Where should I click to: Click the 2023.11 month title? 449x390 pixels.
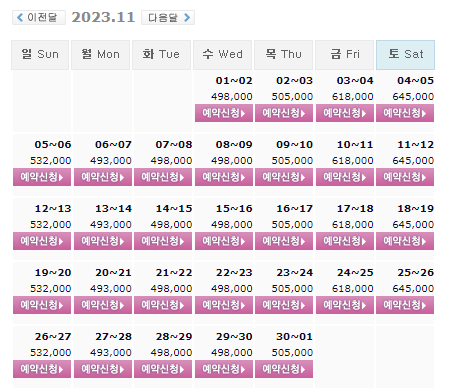click(x=103, y=17)
